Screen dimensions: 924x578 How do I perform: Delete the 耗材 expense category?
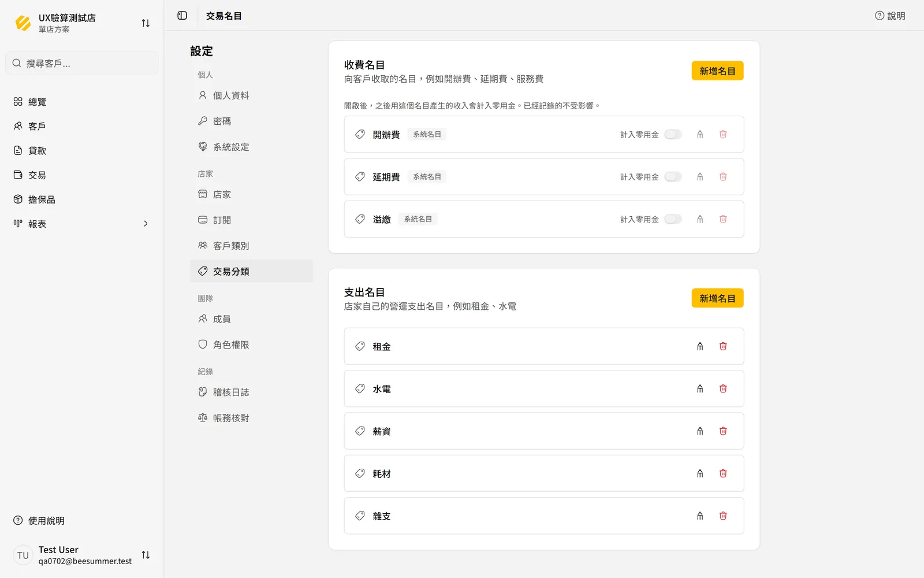tap(723, 473)
